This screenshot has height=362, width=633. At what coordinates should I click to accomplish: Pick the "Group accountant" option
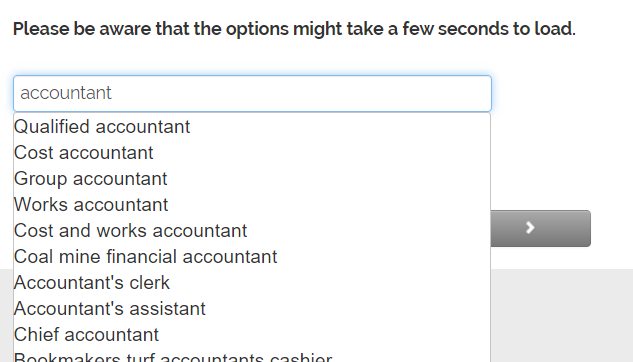pos(252,179)
